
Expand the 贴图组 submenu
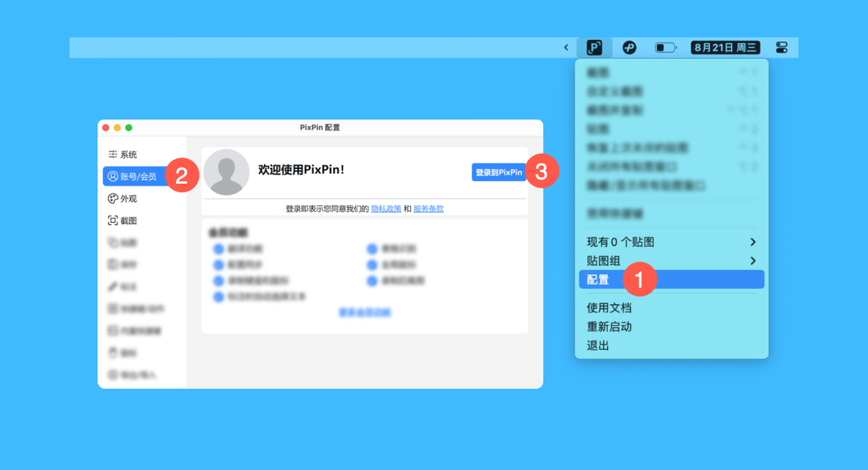[x=671, y=260]
